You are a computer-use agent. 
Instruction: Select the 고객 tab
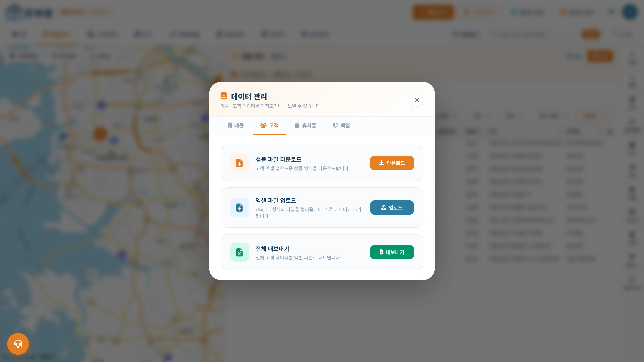pyautogui.click(x=269, y=125)
